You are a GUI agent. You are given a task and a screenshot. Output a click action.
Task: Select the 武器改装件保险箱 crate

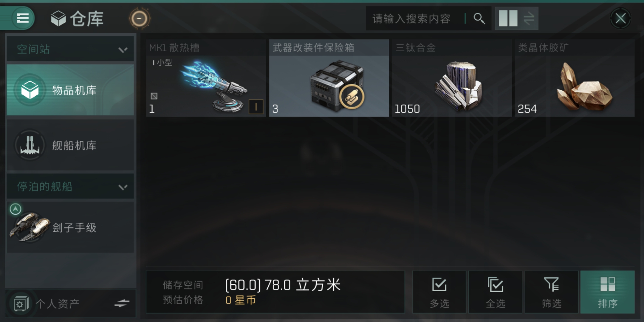(x=329, y=78)
